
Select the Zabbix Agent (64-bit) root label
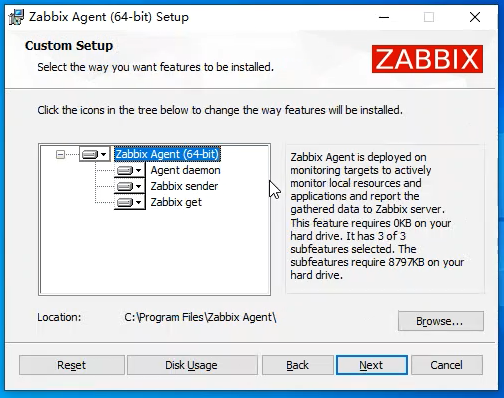coord(167,154)
